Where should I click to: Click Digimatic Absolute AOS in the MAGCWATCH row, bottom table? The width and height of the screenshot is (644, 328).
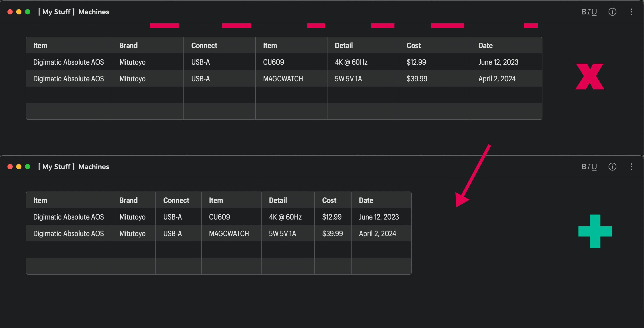(69, 234)
